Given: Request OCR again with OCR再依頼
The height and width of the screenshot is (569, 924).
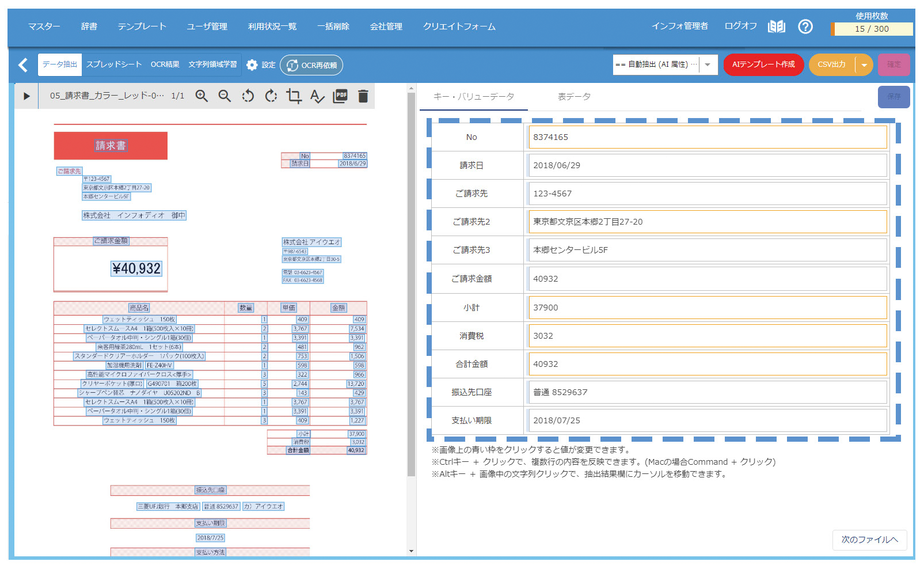Looking at the screenshot, I should click(x=311, y=65).
